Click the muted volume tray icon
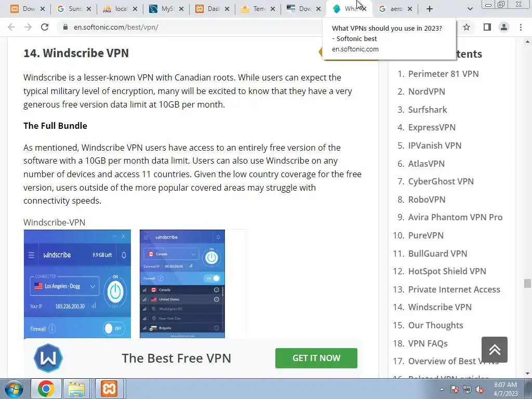Image resolution: width=532 pixels, height=399 pixels. [480, 389]
